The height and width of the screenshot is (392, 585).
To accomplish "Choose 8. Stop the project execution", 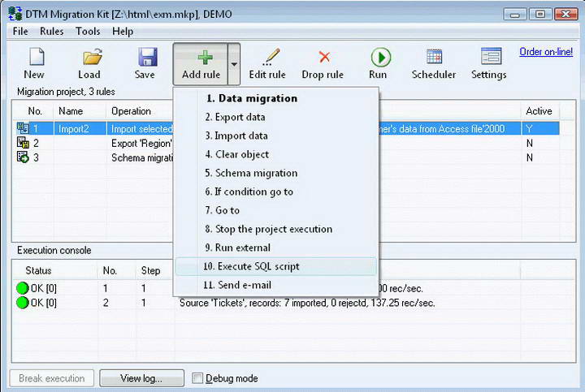I will tap(276, 229).
